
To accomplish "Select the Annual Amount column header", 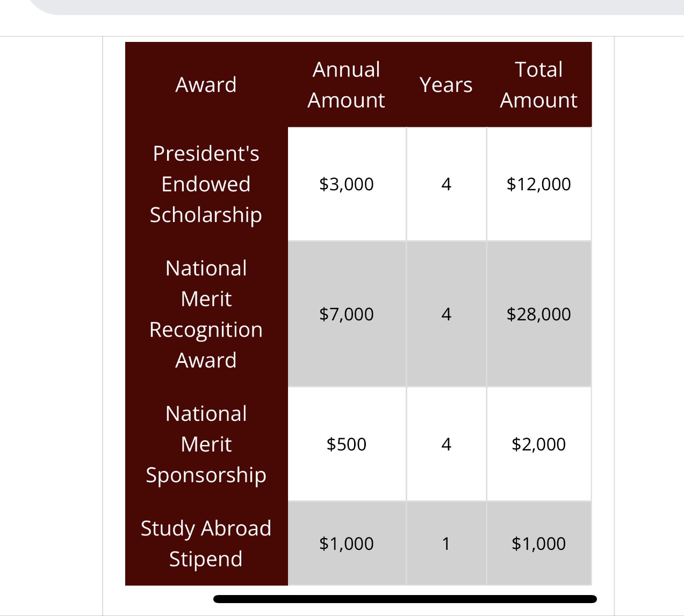I will 347,84.
